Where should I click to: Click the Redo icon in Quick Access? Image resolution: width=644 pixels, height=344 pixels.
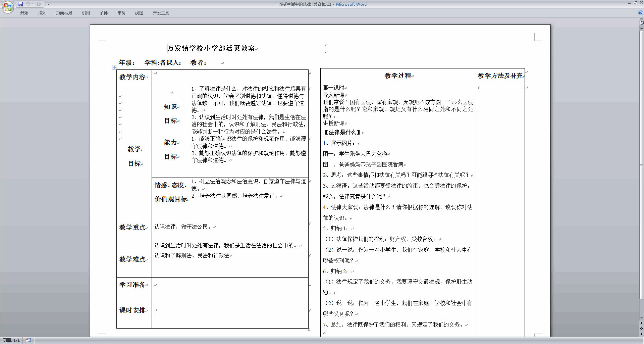pos(39,4)
